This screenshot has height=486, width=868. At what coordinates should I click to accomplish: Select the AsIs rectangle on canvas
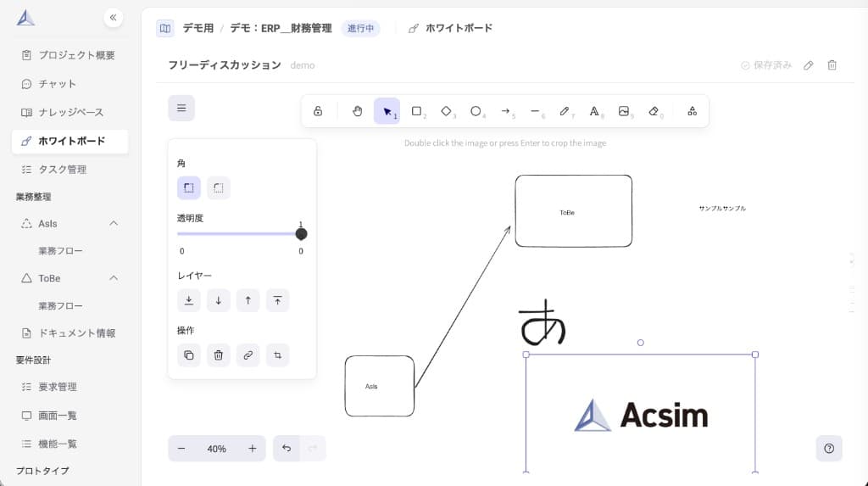point(379,386)
